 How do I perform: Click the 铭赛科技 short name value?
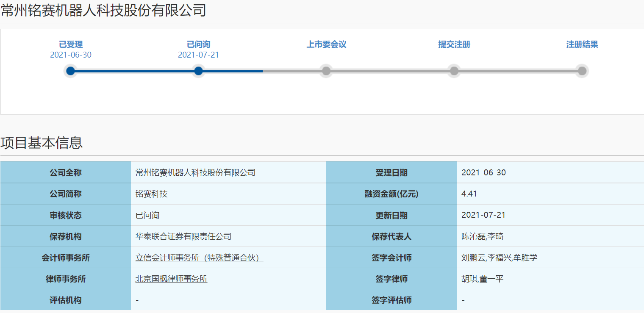[152, 194]
